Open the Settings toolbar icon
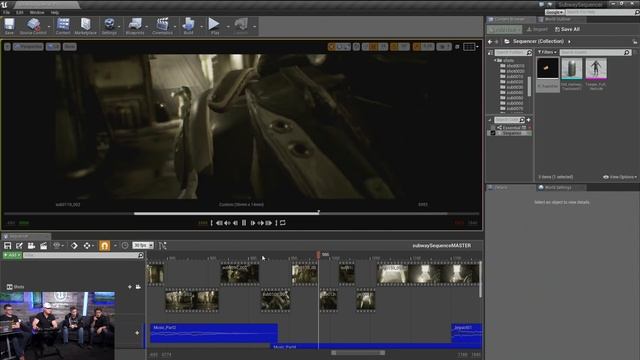 click(109, 26)
